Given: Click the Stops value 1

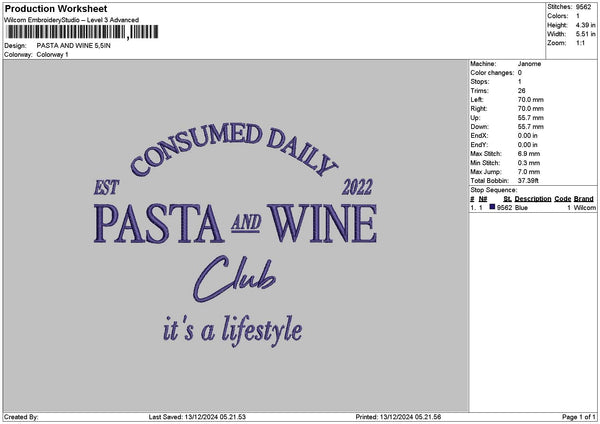Looking at the screenshot, I should pos(520,82).
